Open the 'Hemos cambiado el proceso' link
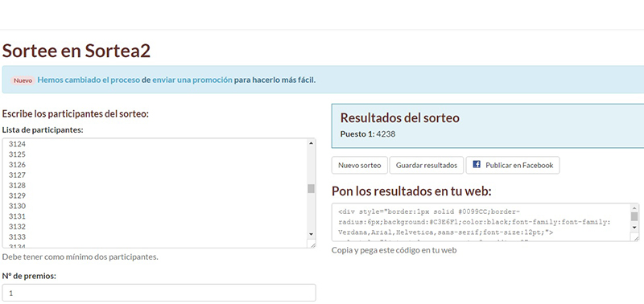The image size is (644, 304). 89,80
